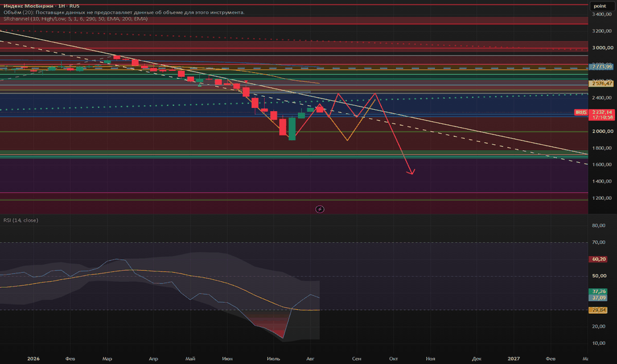Click 50,00 on the RSI scale
617x364 pixels.
pyautogui.click(x=598, y=276)
